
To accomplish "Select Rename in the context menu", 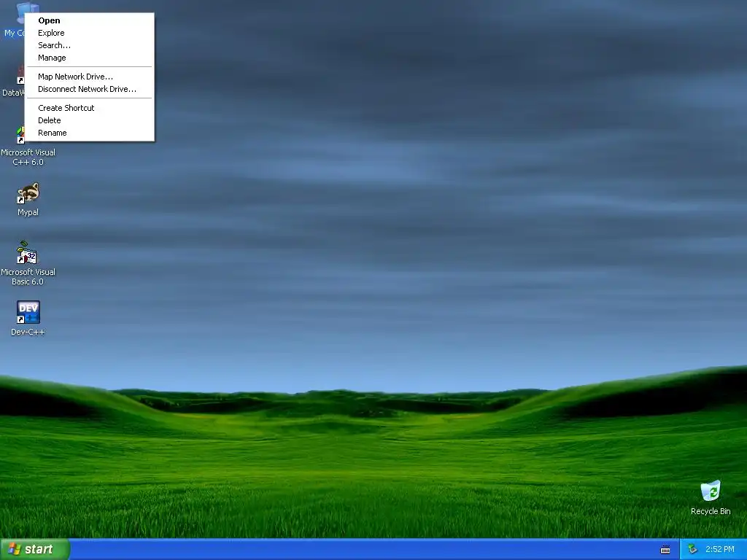I will (x=89, y=133).
